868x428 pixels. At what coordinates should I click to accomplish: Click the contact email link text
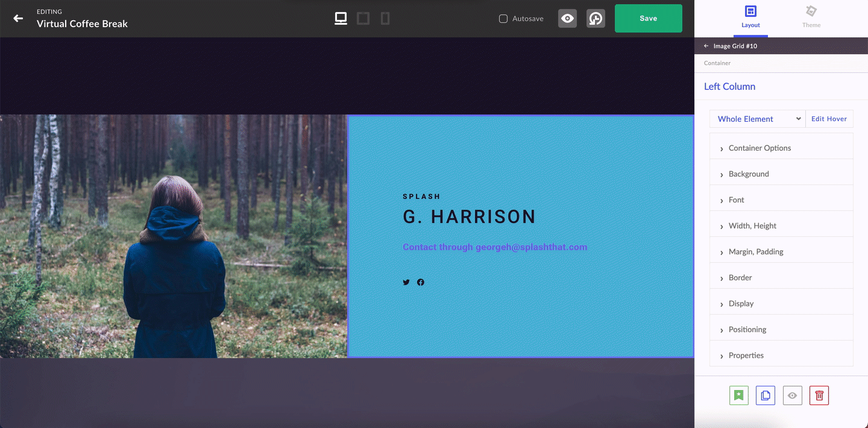495,247
